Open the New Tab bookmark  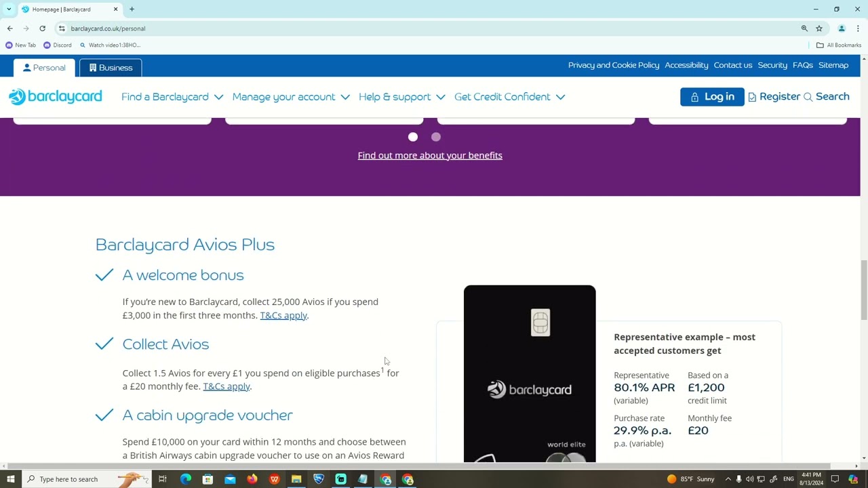pyautogui.click(x=20, y=45)
